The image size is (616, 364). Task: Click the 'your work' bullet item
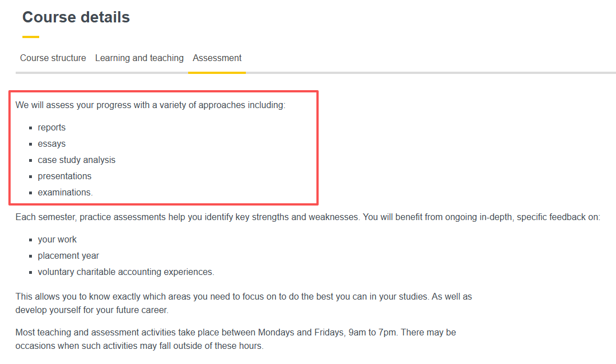57,240
